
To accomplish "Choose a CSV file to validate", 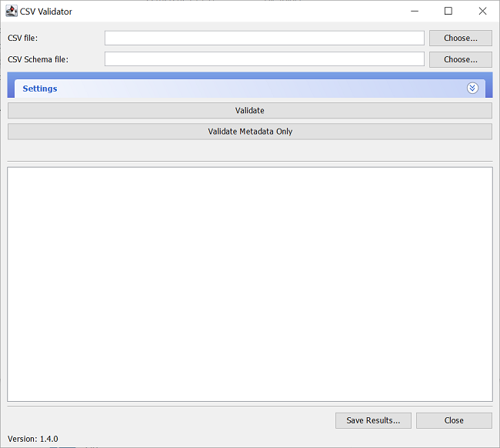I will [460, 38].
